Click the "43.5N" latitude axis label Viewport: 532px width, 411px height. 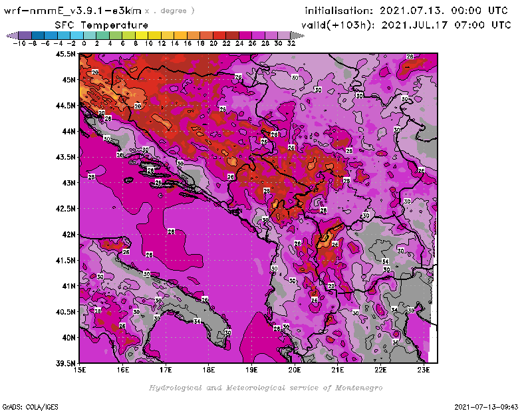point(66,157)
